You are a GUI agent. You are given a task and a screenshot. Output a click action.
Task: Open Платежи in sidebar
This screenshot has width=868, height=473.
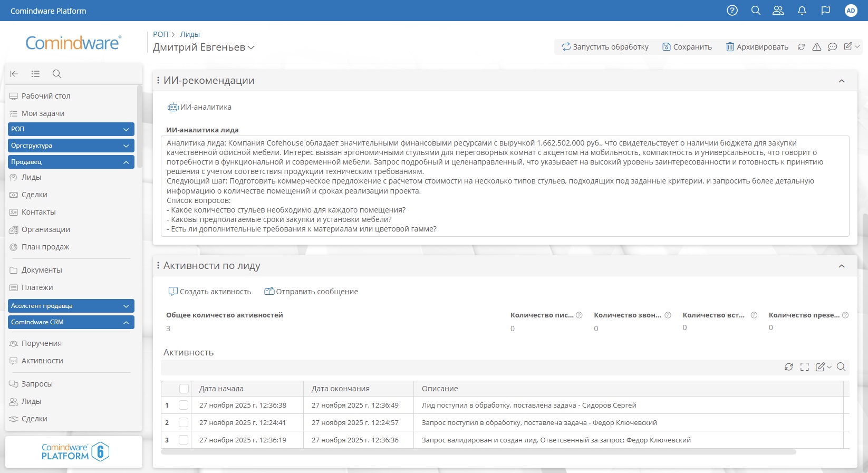coord(37,287)
